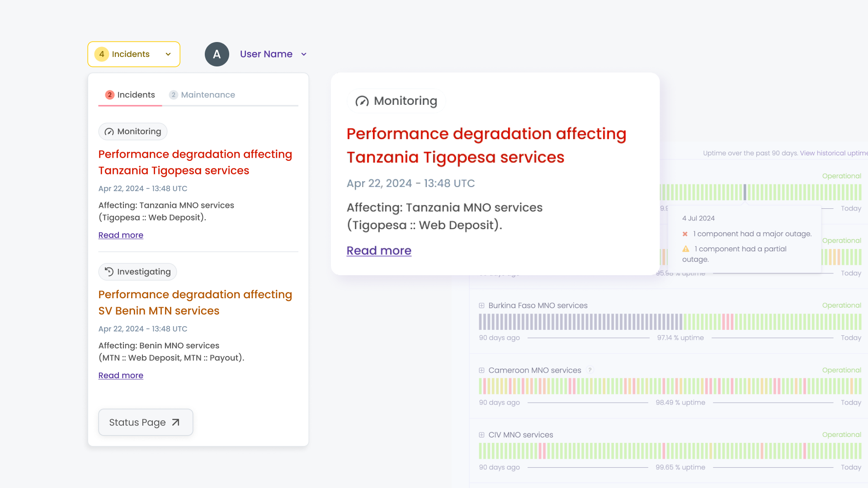Viewport: 868px width, 488px height.
Task: Open the Incidents dropdown chevron
Action: (x=168, y=54)
